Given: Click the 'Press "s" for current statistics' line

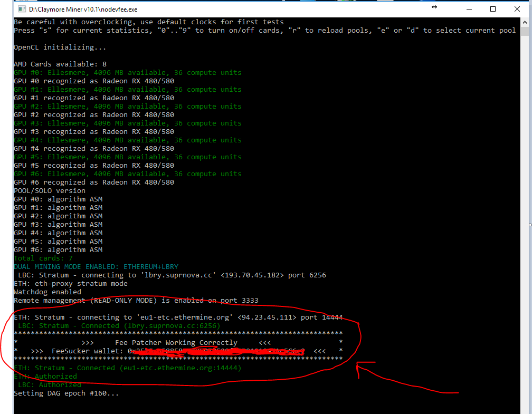Looking at the screenshot, I should click(264, 31).
